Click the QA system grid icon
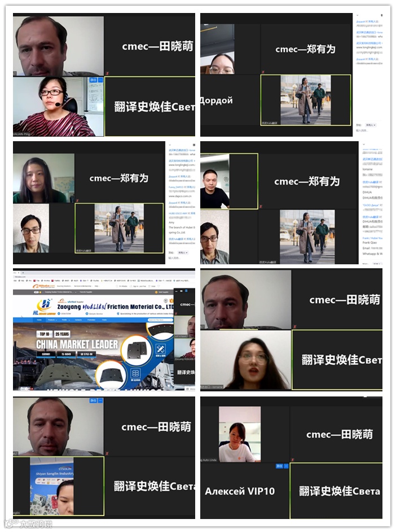Viewport: 396px width, 532px height. pyautogui.click(x=135, y=373)
